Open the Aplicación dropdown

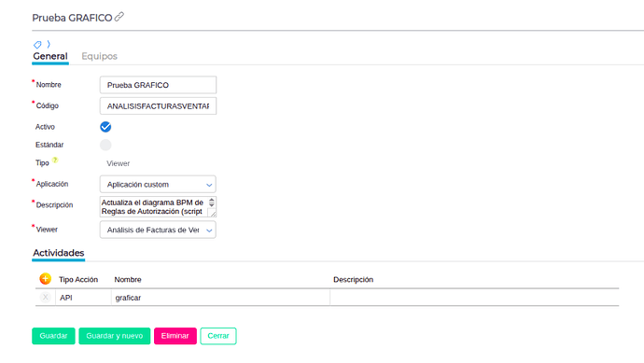[x=158, y=185]
